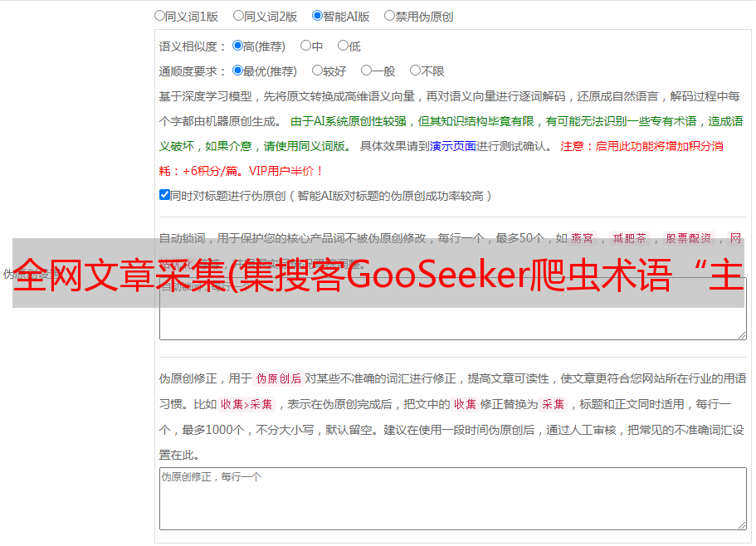This screenshot has height=546, width=756.
Task: Set 语义相似度 to 中
Action: coord(305,46)
